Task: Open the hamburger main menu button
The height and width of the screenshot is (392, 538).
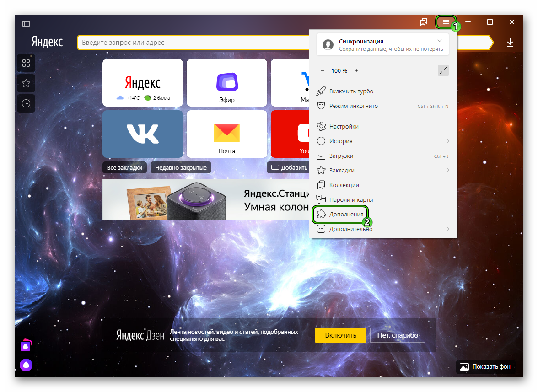Action: tap(445, 22)
